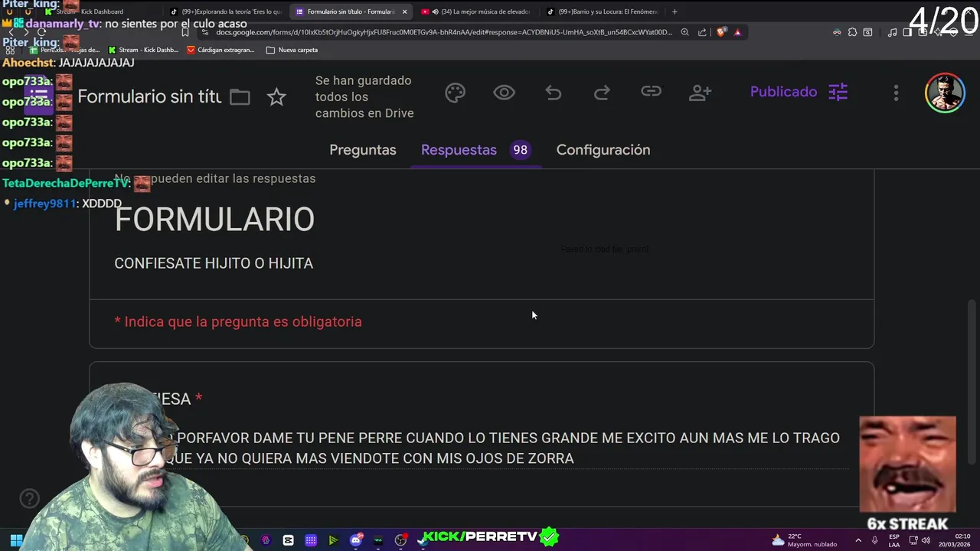Switch to the Respuestas tab

tap(459, 150)
